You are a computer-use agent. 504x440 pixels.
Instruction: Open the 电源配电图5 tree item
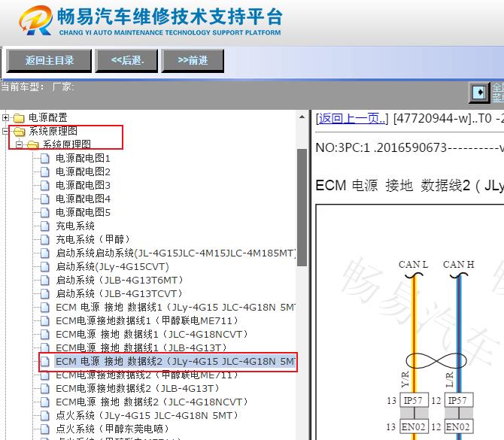click(x=83, y=212)
